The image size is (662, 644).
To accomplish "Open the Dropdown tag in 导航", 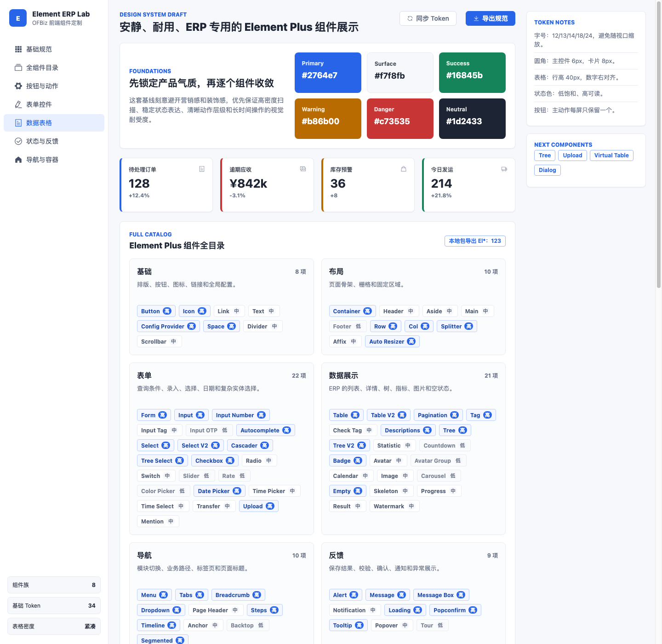I will pos(161,610).
